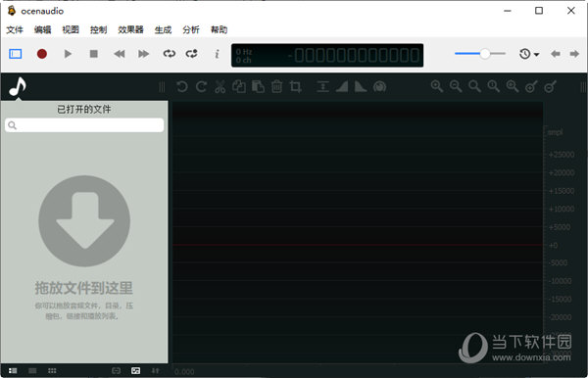The image size is (588, 378).
Task: Start recording with the red Record button
Action: pos(42,54)
